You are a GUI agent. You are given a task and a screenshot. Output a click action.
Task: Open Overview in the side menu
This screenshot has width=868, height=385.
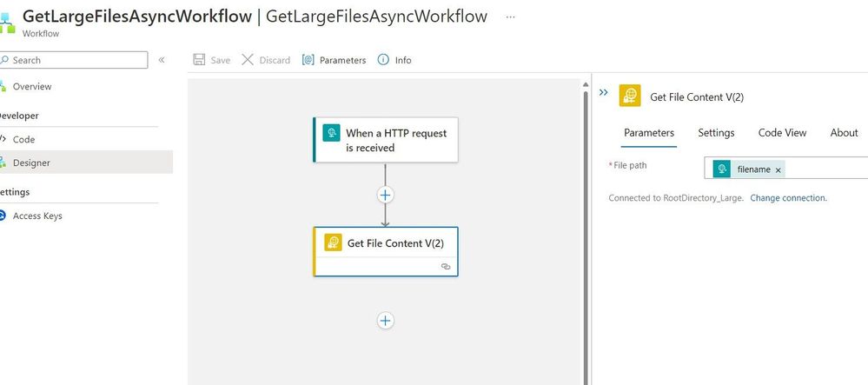pos(31,86)
